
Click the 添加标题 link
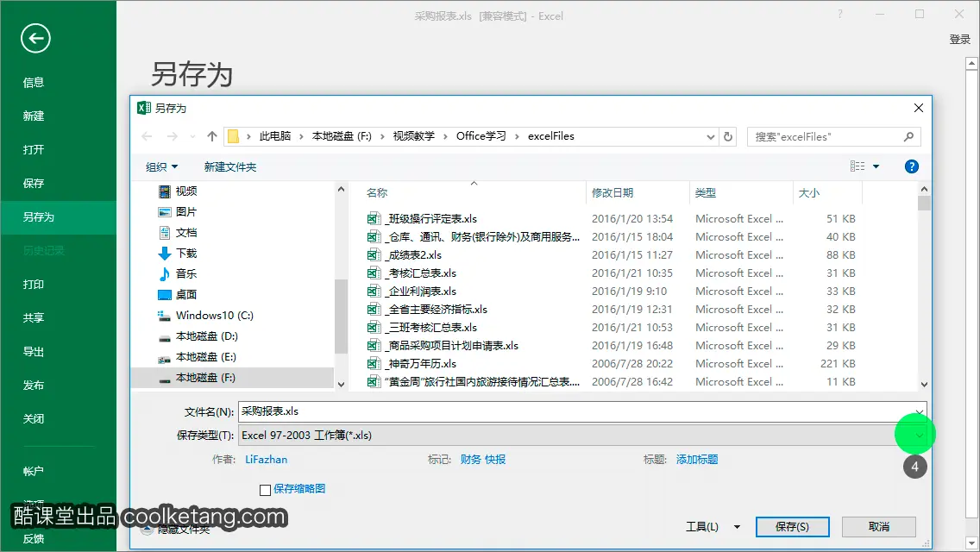pyautogui.click(x=697, y=460)
